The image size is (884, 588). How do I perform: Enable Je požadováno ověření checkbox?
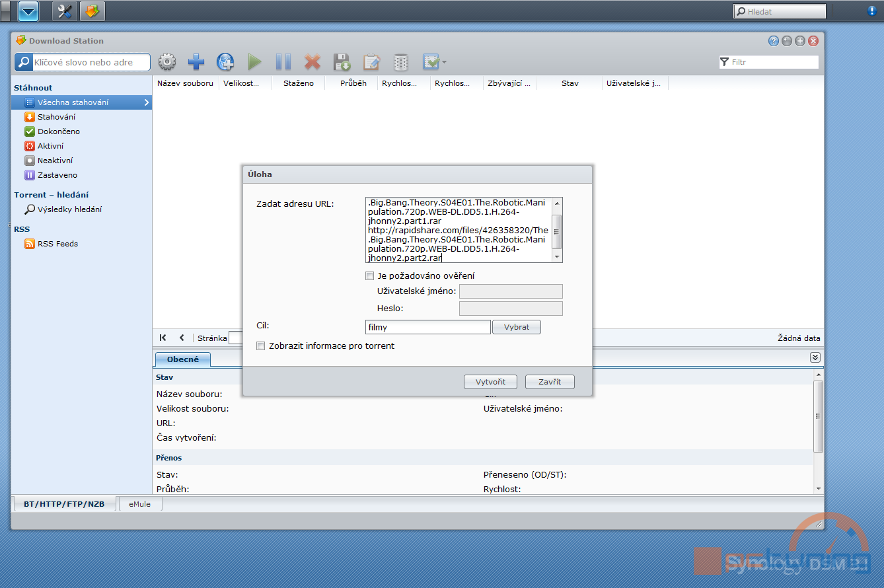point(370,276)
